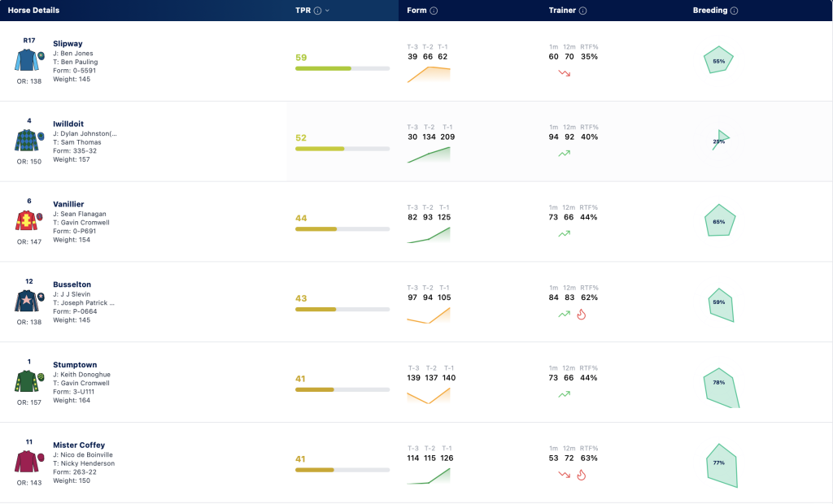833x504 pixels.
Task: Click Iwilldoit's green upward trainer trend arrow
Action: coord(565,154)
